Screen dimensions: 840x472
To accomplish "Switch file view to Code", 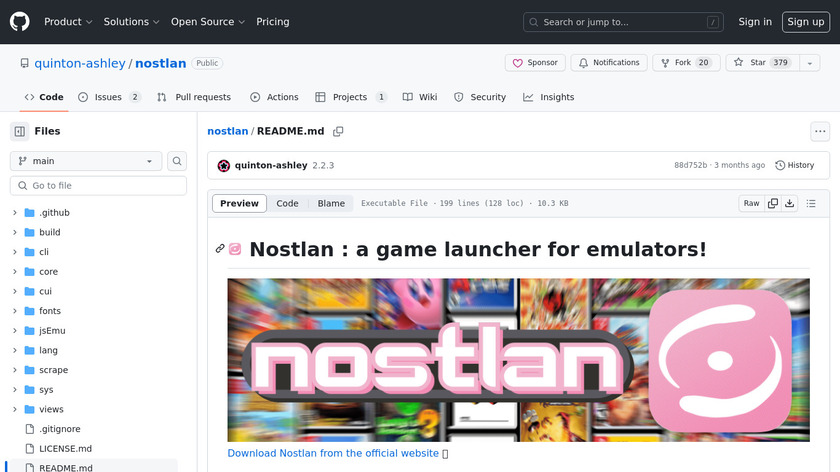I will [x=287, y=204].
